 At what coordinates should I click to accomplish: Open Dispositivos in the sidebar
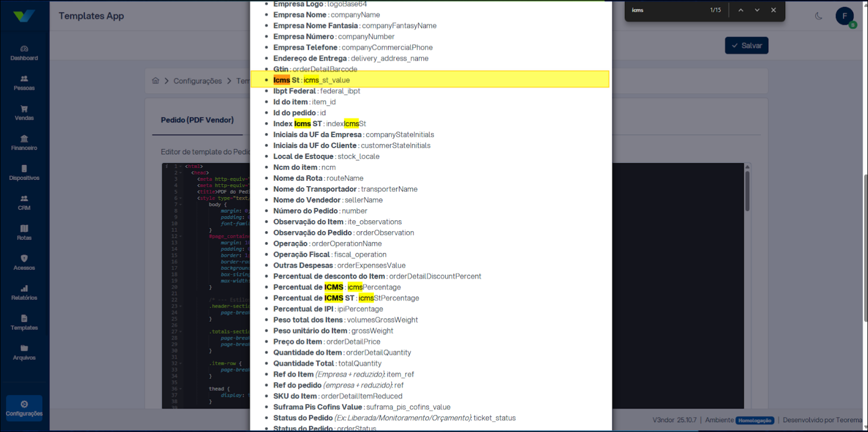click(24, 169)
